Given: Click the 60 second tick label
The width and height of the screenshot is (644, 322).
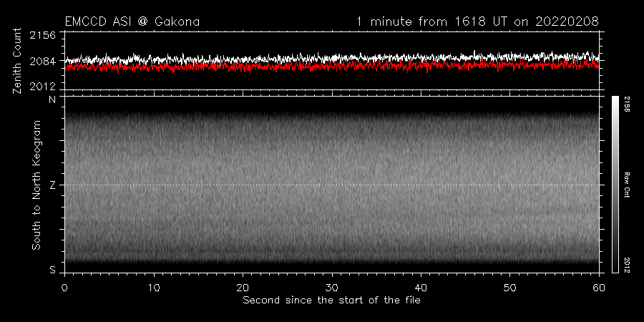Looking at the screenshot, I should (599, 287).
